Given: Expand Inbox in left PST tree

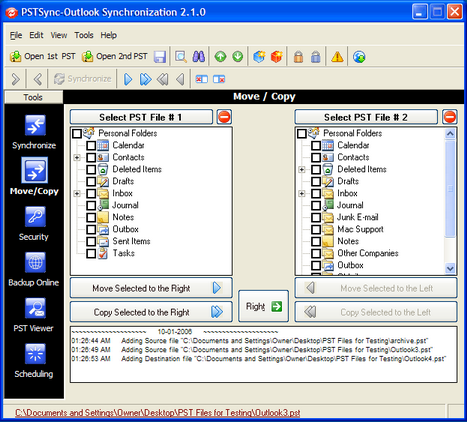Looking at the screenshot, I should (x=77, y=193).
